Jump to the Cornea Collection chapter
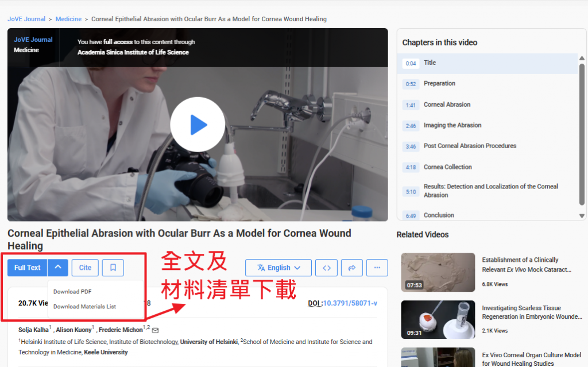 pyautogui.click(x=447, y=167)
